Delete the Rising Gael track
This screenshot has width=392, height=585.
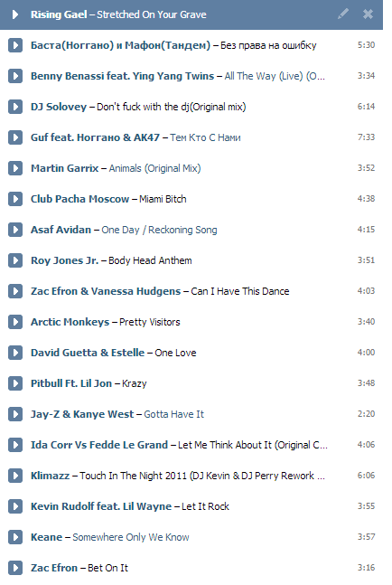368,14
